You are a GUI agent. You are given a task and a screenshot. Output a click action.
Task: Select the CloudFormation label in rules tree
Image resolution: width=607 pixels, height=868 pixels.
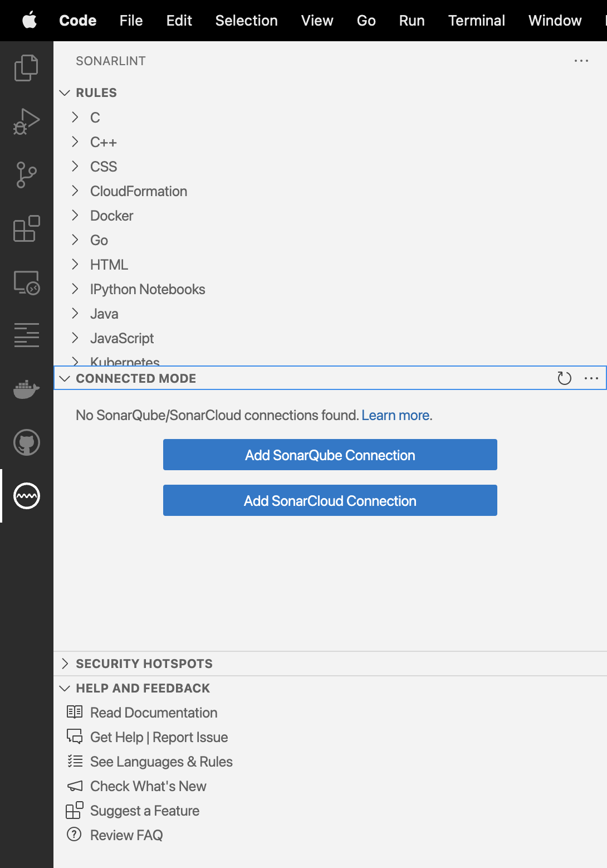139,191
